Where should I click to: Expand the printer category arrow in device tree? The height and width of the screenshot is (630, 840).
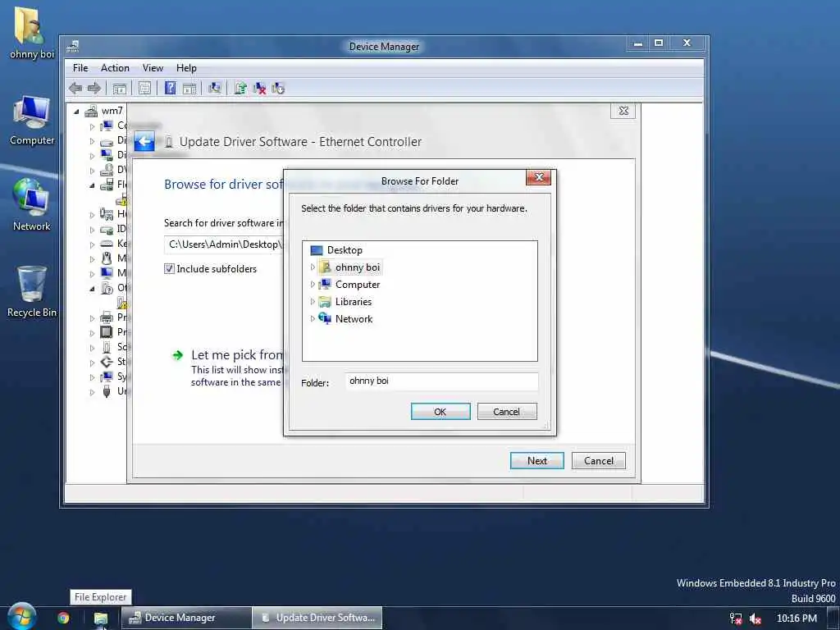click(92, 318)
